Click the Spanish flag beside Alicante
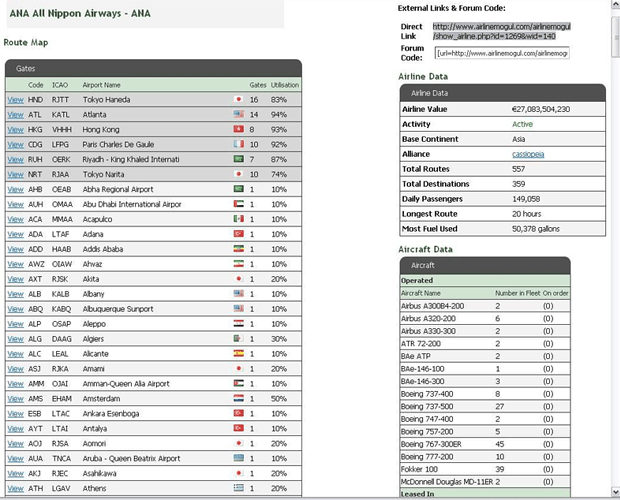 238,353
